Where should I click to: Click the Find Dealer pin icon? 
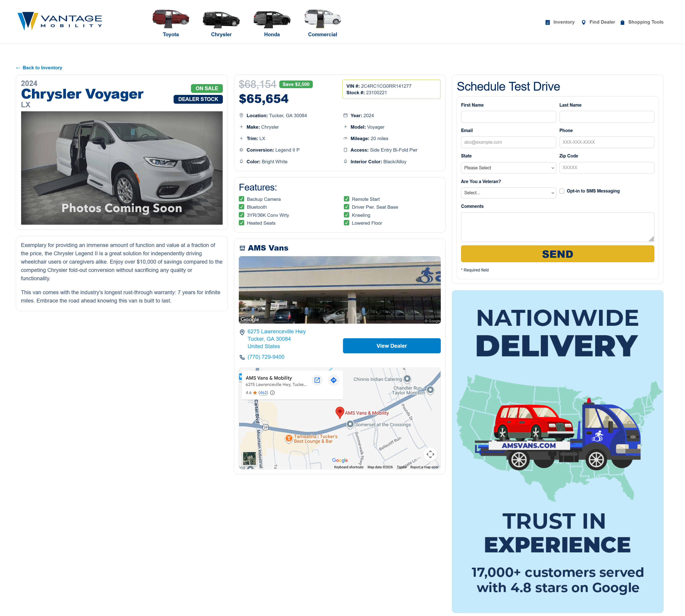tap(584, 22)
